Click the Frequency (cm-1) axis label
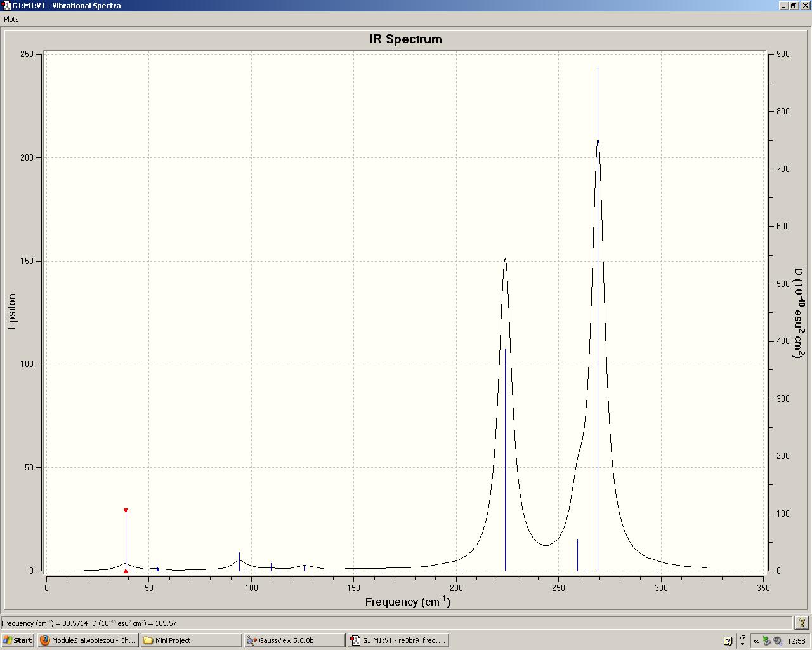This screenshot has width=812, height=650. click(x=408, y=601)
